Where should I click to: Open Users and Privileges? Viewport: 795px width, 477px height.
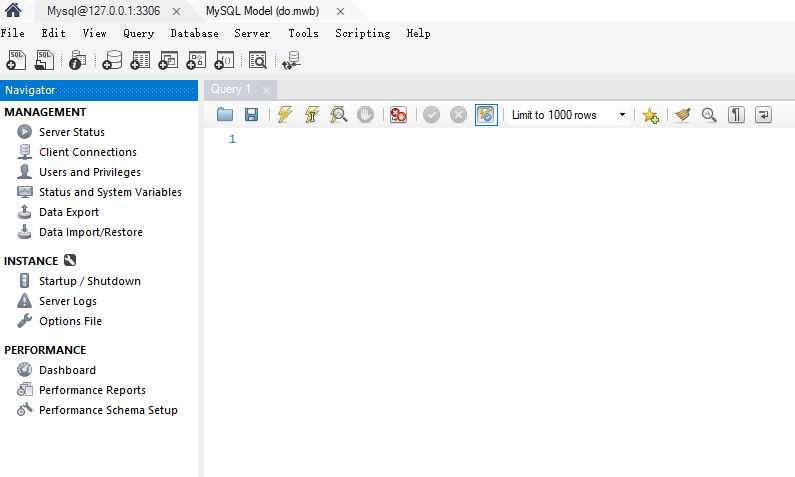90,172
